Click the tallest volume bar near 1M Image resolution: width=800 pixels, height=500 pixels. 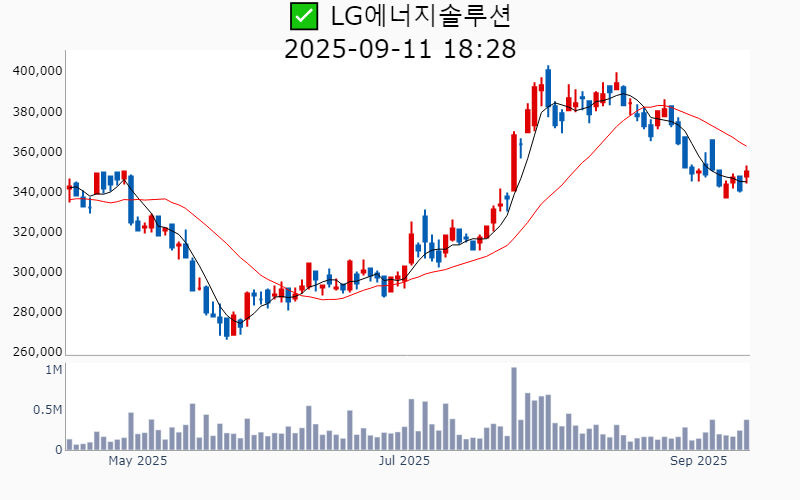coord(514,409)
